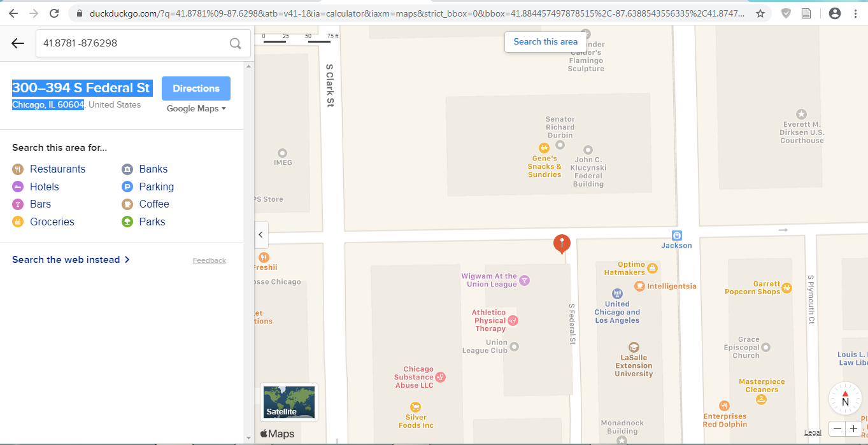Click the S Clark St street label
Viewport: 868px width, 445px height.
point(329,85)
